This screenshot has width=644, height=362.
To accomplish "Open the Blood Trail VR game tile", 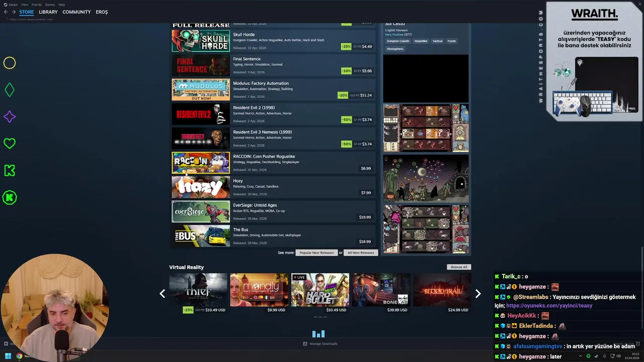I will (x=442, y=290).
